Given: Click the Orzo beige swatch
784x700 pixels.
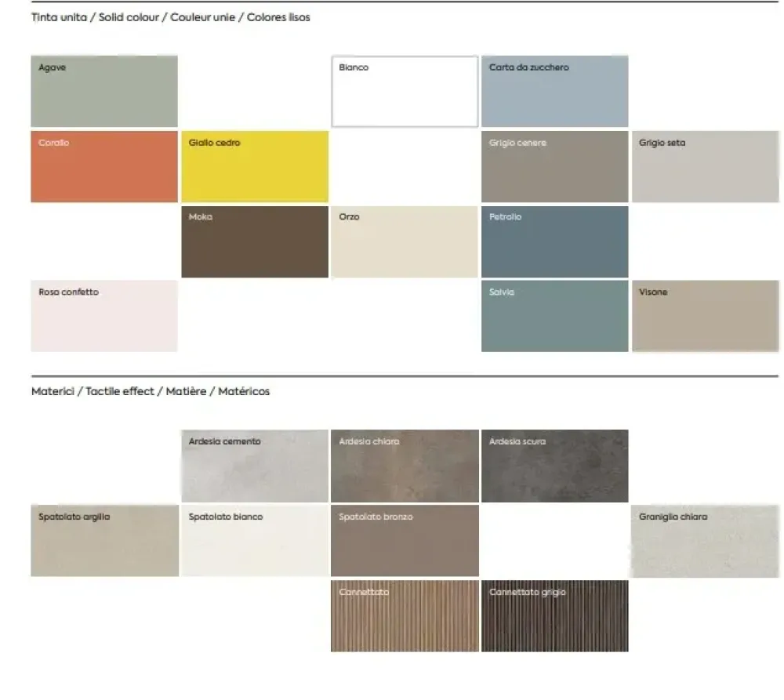Looking at the screenshot, I should [405, 241].
